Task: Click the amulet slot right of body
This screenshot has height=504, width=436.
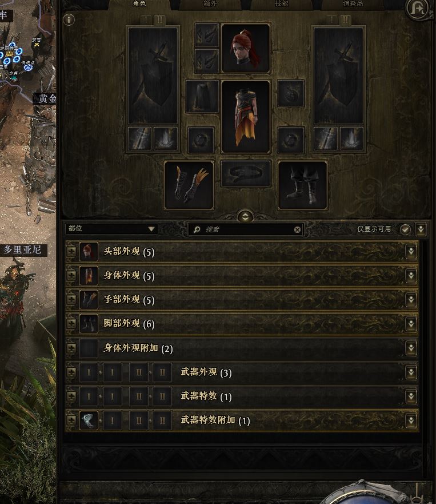Action: point(290,93)
